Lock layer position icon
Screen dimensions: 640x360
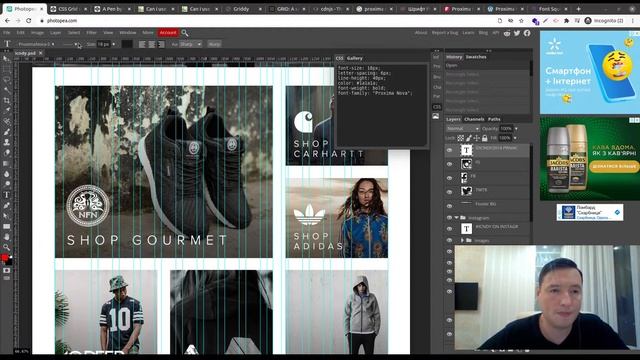coord(476,138)
